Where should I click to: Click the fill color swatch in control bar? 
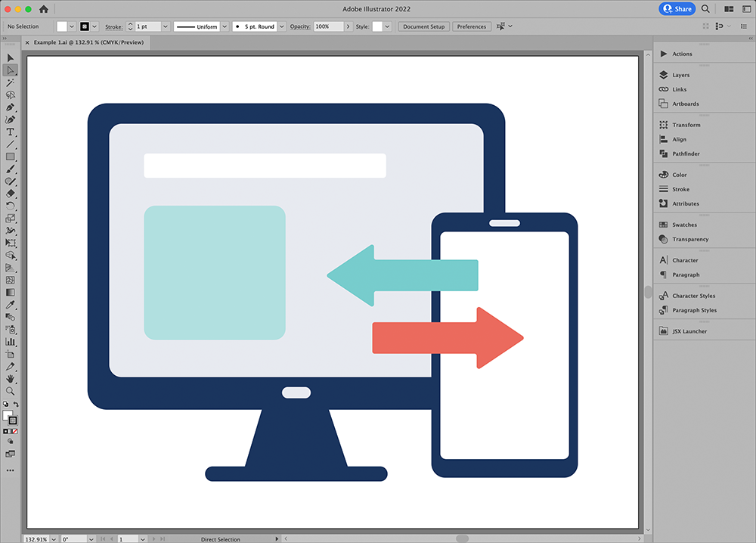click(x=62, y=26)
